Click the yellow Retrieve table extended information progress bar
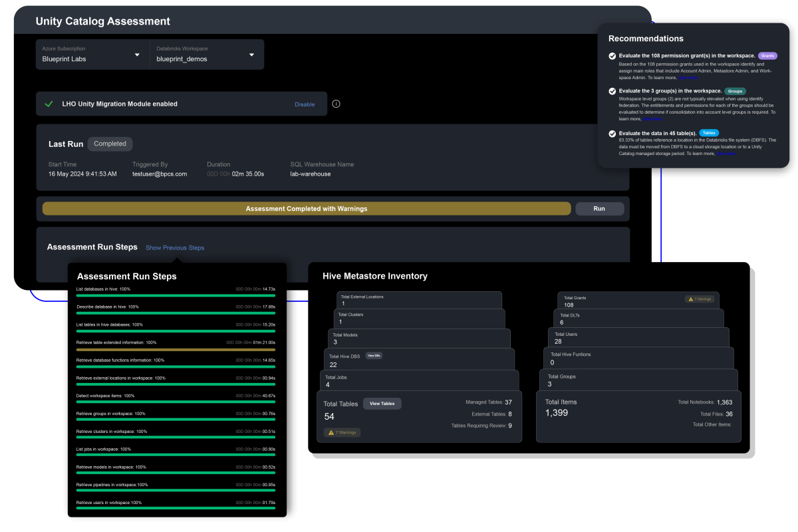Image resolution: width=798 pixels, height=532 pixels. (176, 349)
